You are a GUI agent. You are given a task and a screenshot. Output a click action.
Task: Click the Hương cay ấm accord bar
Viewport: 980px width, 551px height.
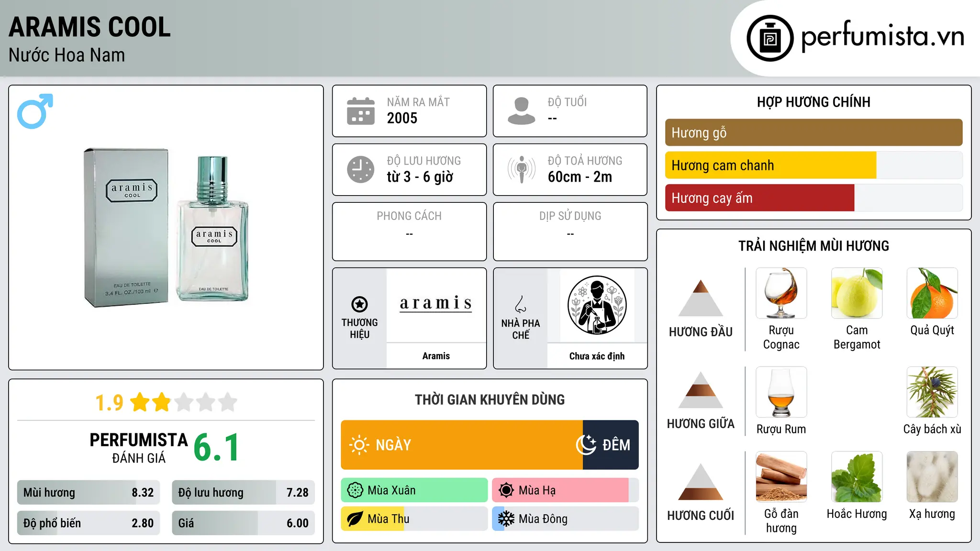pyautogui.click(x=813, y=198)
